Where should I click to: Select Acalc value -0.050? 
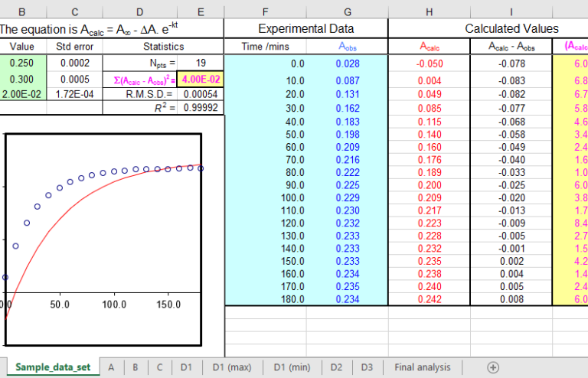pyautogui.click(x=430, y=64)
